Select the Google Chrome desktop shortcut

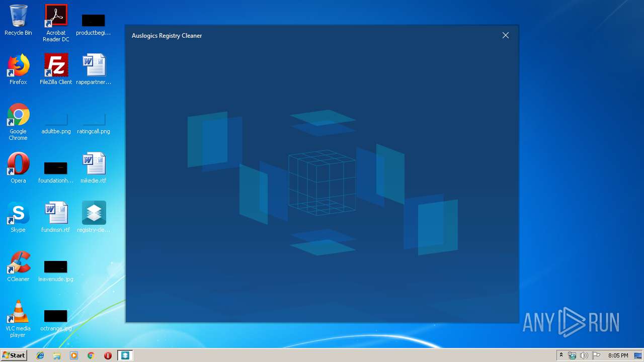[18, 122]
